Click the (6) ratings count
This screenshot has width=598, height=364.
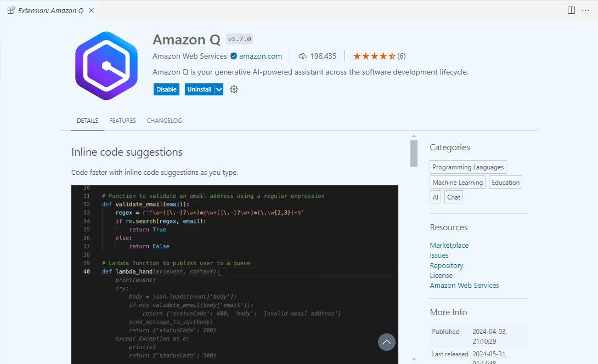[401, 56]
